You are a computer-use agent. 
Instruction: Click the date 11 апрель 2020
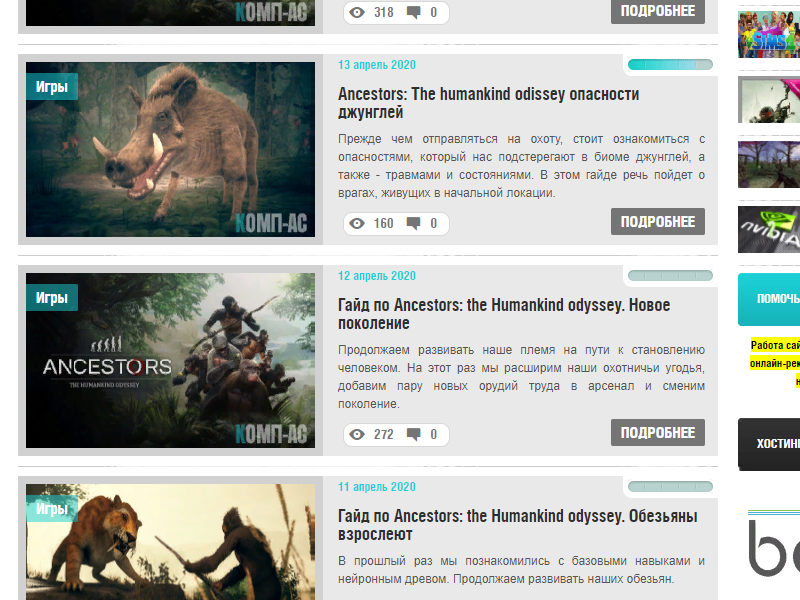377,487
